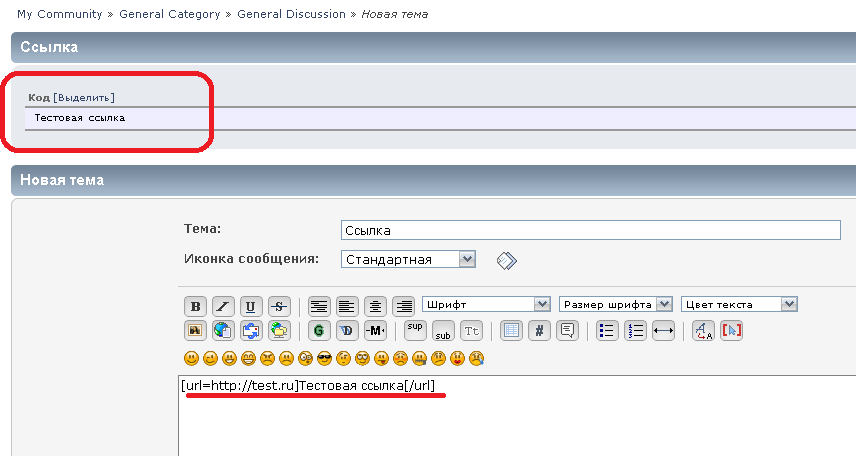Insert hyperlink with the globe icon
Screen dimensions: 856x456
[223, 330]
